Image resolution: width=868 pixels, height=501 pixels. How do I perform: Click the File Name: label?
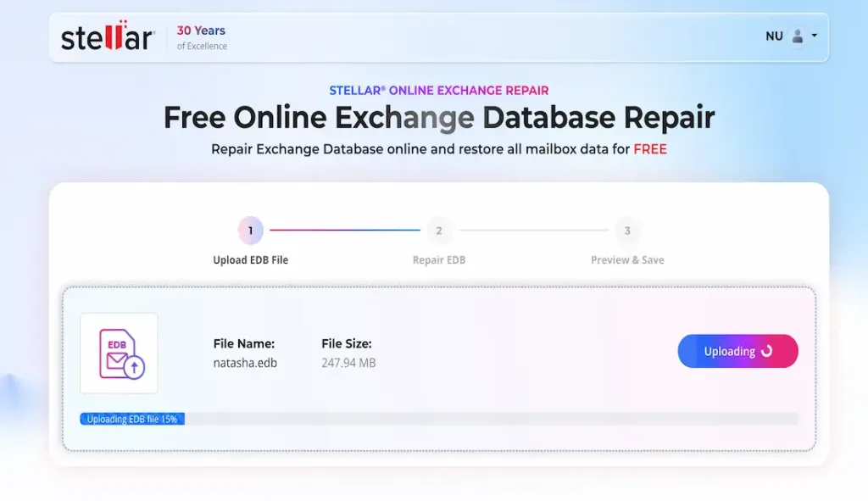coord(244,344)
